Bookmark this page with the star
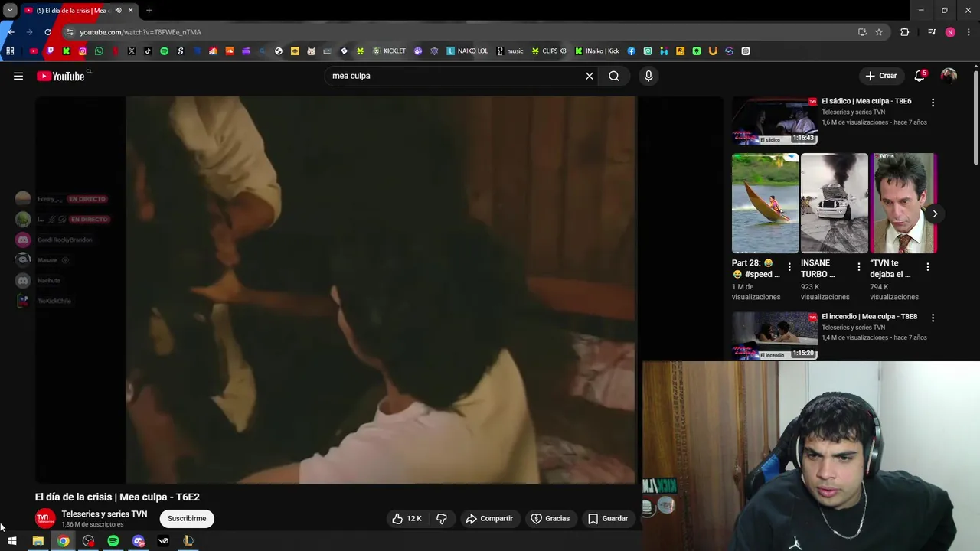 [879, 32]
